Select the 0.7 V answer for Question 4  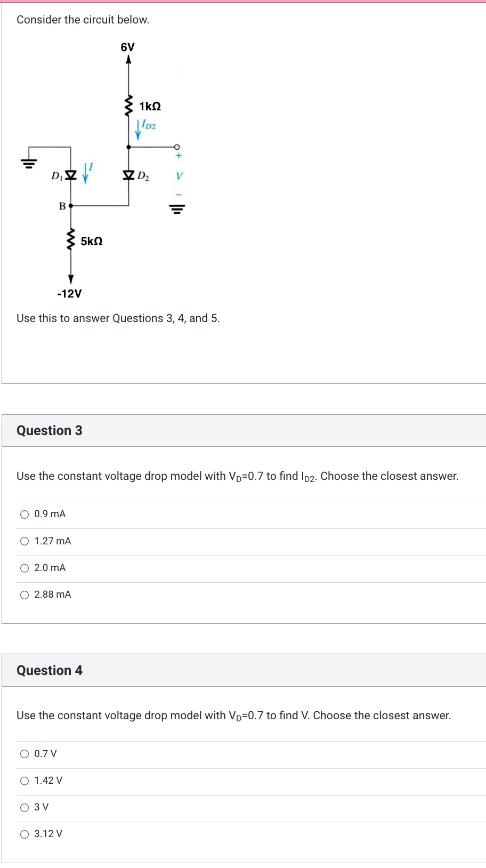click(25, 753)
